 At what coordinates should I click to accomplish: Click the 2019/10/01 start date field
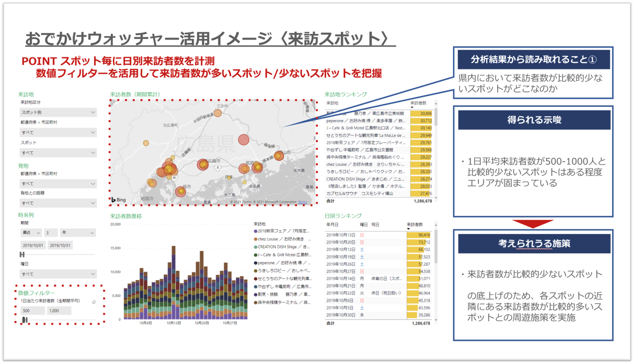coord(33,245)
